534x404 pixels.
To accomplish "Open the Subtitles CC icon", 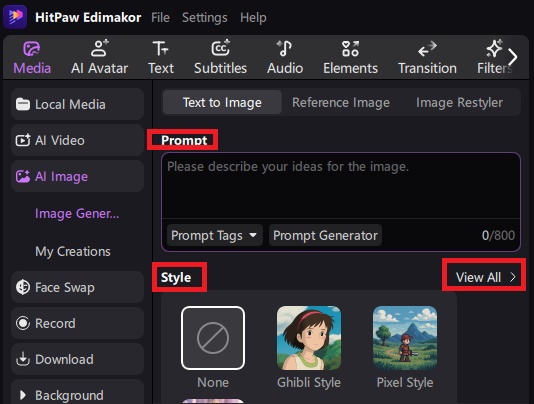I will click(x=220, y=48).
